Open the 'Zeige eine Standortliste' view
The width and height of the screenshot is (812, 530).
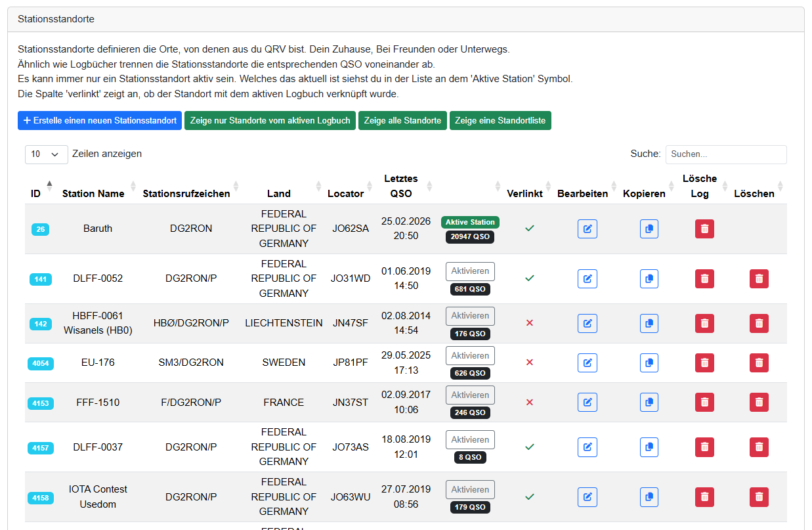click(500, 121)
